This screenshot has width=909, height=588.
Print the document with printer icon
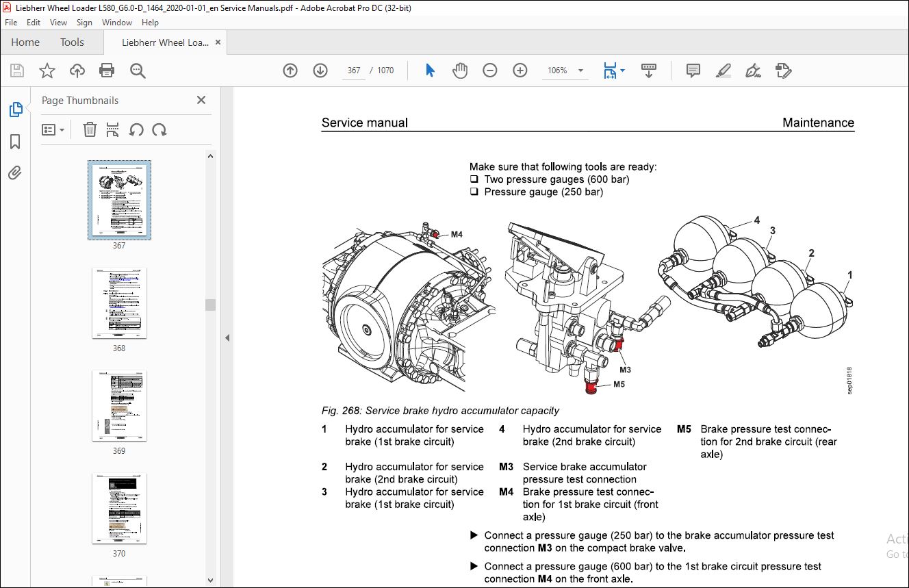click(107, 71)
